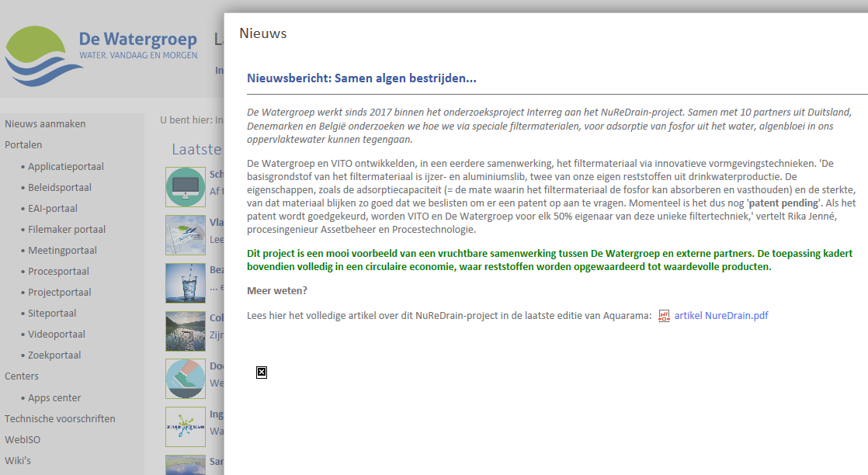868x475 pixels.
Task: Open the flag news thumbnail
Action: pos(186,235)
